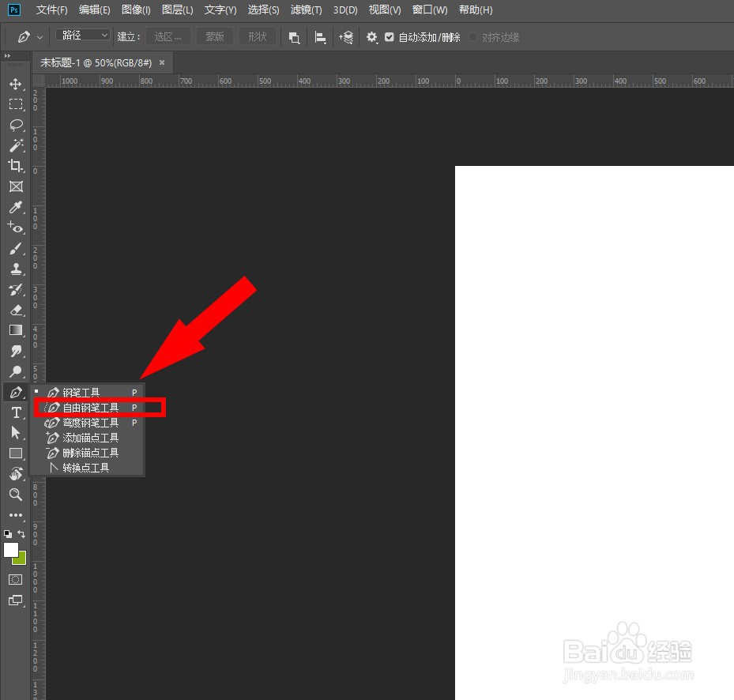
Task: Open the 窗口(W) menu
Action: click(x=430, y=9)
